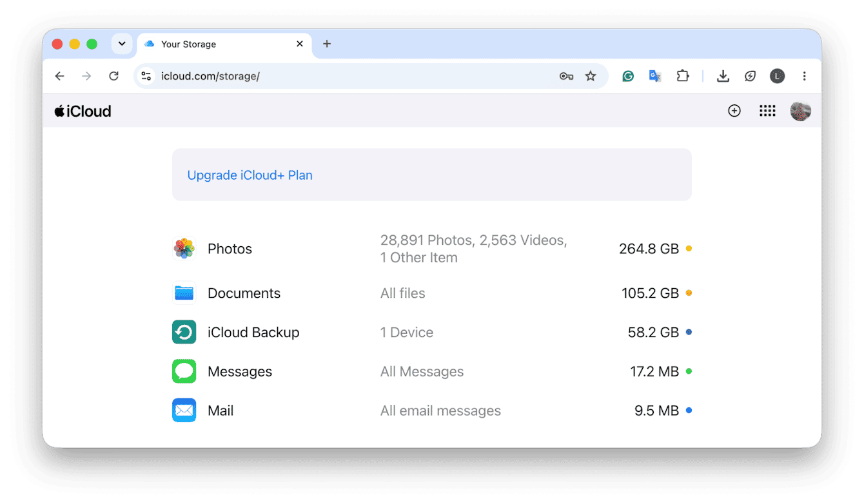The image size is (864, 504).
Task: Open a new browser tab
Action: pyautogui.click(x=327, y=44)
